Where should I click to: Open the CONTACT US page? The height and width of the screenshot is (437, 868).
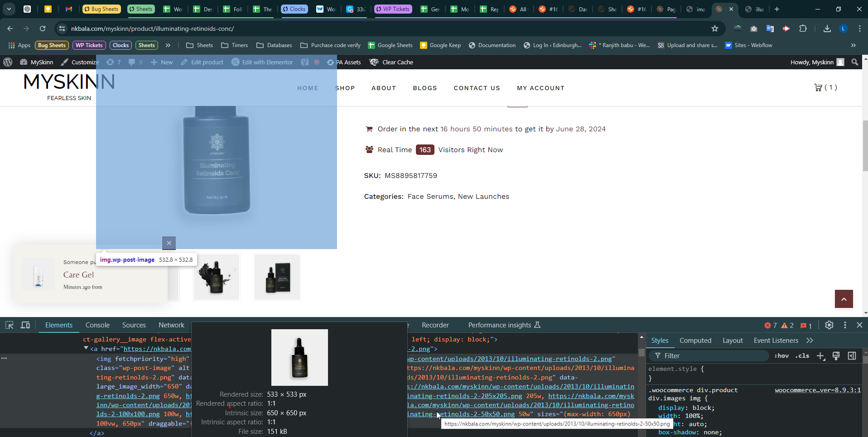[x=477, y=88]
